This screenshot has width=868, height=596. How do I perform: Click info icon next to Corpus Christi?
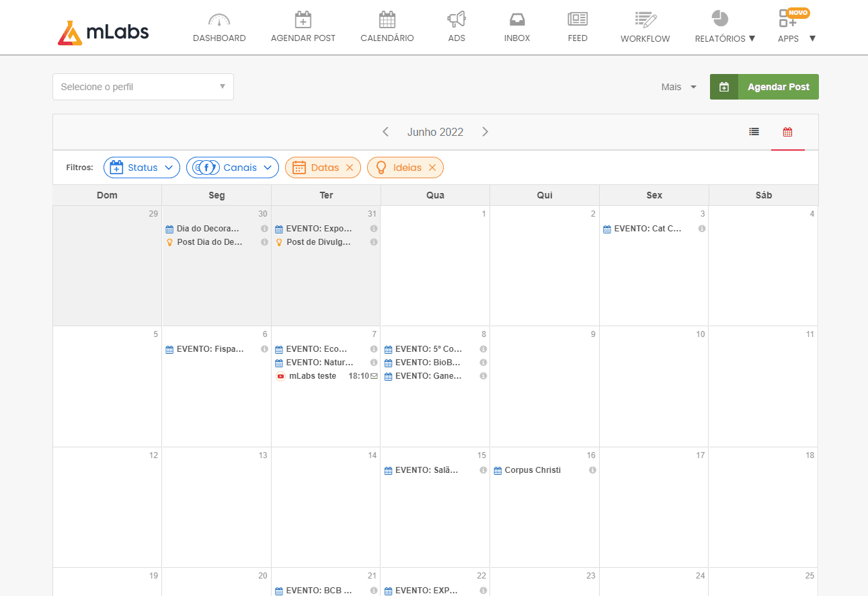tap(592, 470)
